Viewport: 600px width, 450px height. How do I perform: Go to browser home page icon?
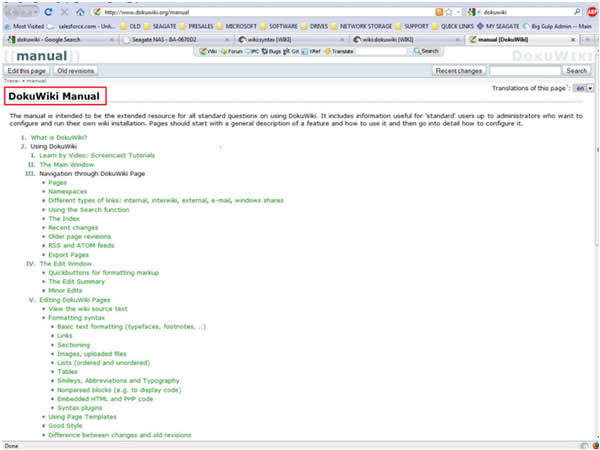click(82, 11)
